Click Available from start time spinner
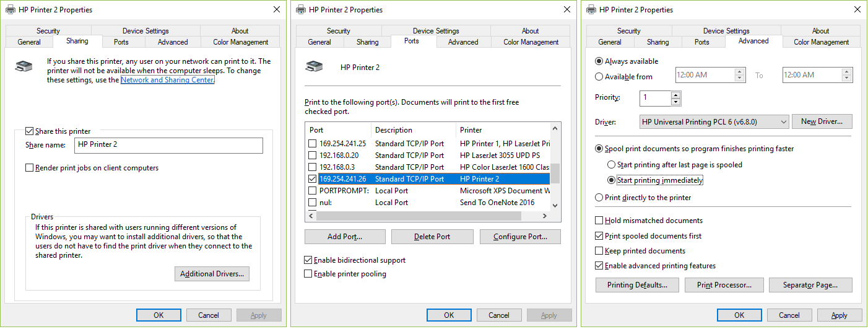The height and width of the screenshot is (329, 868). (739, 75)
